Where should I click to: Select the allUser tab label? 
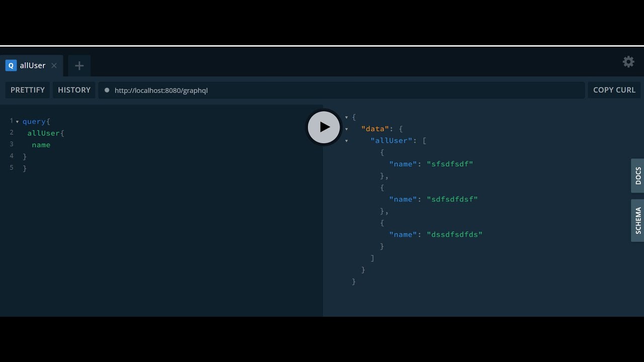click(33, 66)
